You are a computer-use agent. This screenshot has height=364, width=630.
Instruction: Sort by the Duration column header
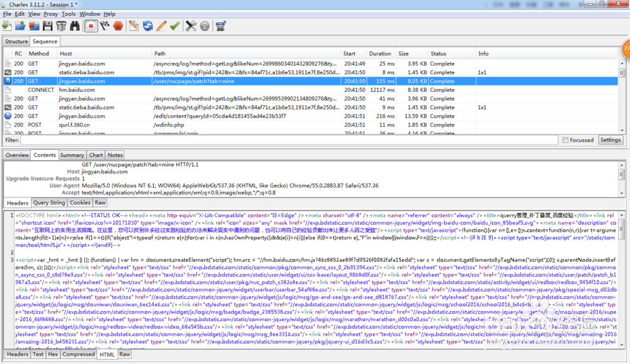point(380,54)
